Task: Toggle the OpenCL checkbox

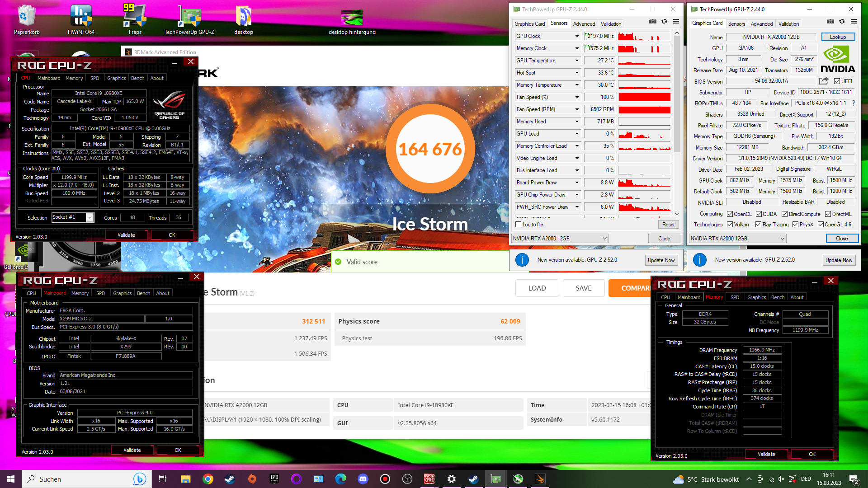Action: click(730, 214)
